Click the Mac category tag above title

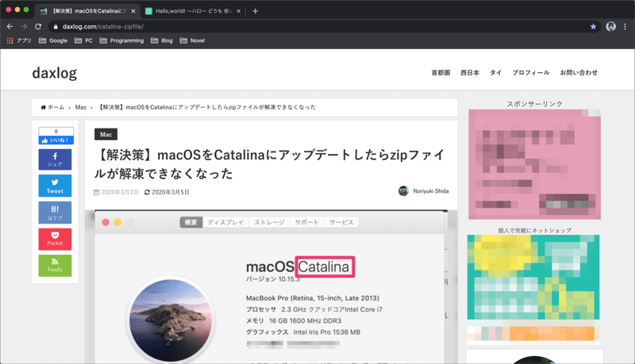click(106, 134)
